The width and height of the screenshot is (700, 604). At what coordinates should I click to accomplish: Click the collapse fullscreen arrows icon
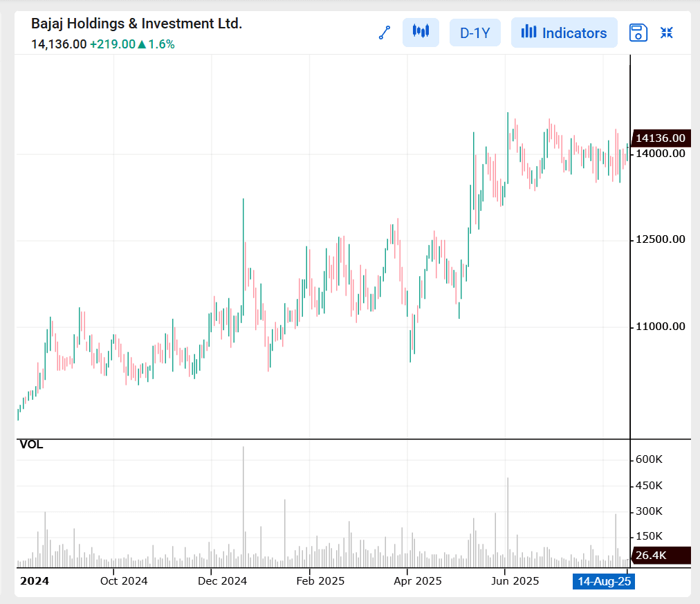click(x=667, y=33)
